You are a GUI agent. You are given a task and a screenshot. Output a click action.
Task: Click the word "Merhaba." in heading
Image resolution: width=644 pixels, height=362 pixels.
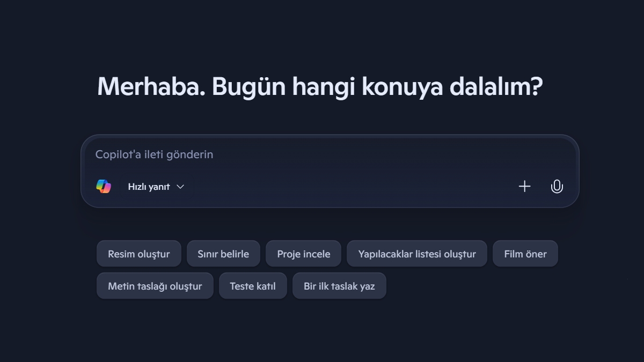pyautogui.click(x=151, y=86)
